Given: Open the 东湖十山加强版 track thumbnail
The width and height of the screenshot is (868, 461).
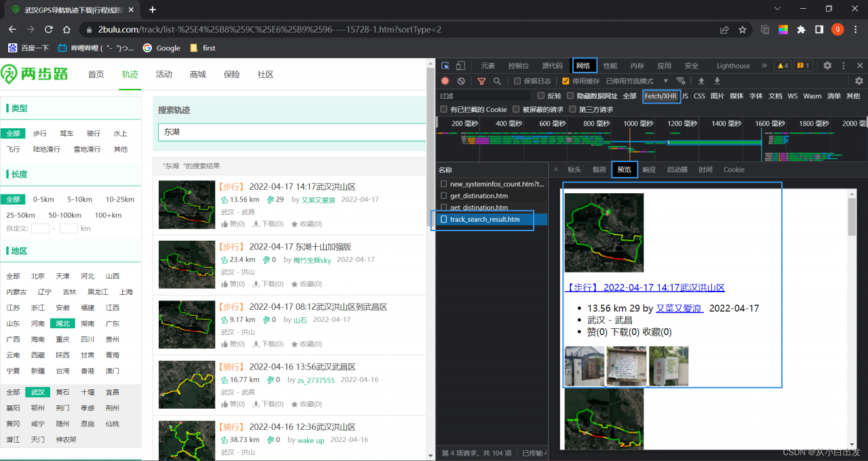Looking at the screenshot, I should [x=186, y=265].
